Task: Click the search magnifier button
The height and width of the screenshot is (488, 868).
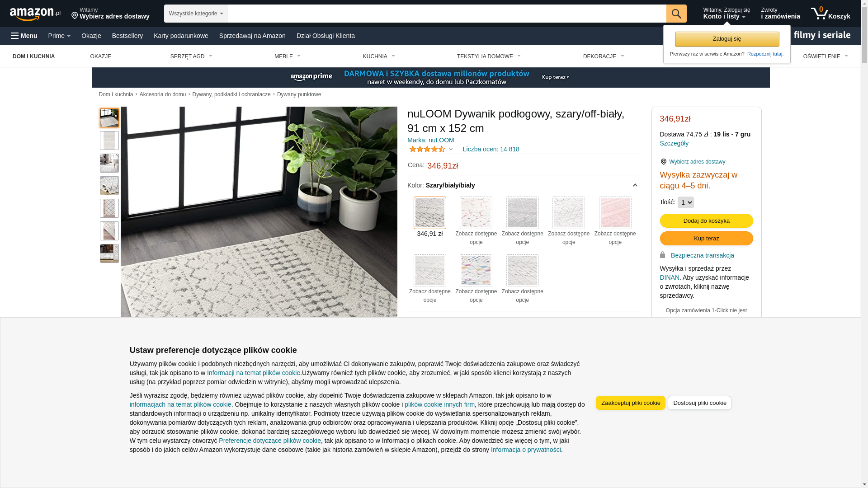Action: point(676,14)
